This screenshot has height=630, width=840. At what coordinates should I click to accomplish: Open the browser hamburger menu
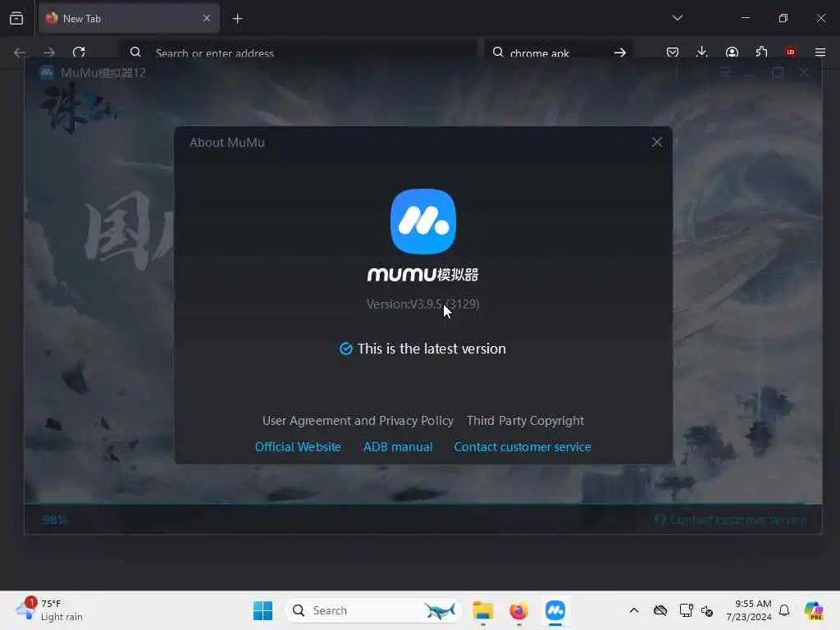point(820,52)
